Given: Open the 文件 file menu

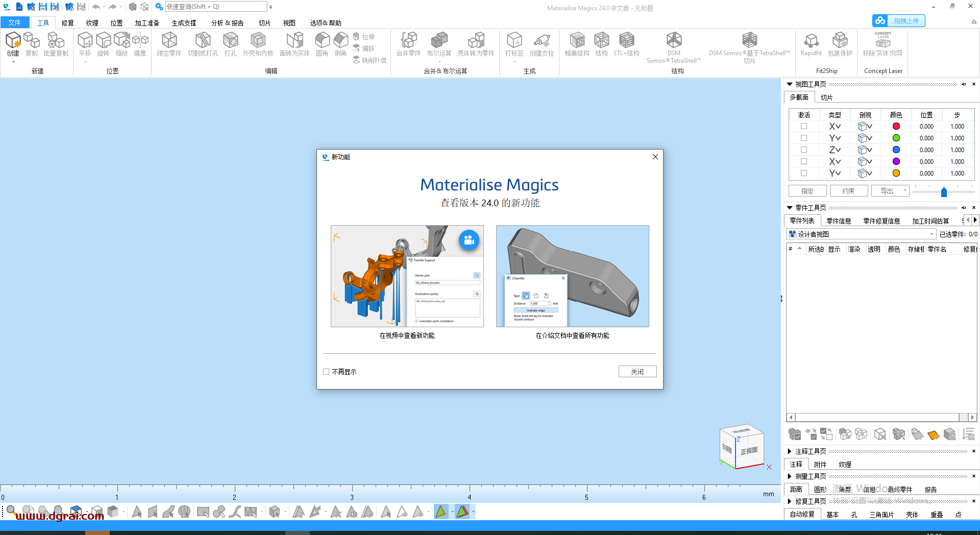Looking at the screenshot, I should tap(15, 22).
